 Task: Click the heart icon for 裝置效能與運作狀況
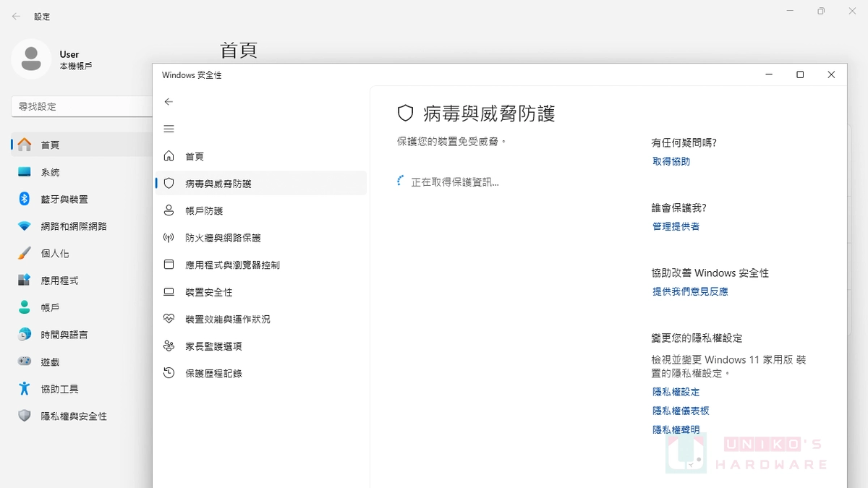[x=169, y=319]
